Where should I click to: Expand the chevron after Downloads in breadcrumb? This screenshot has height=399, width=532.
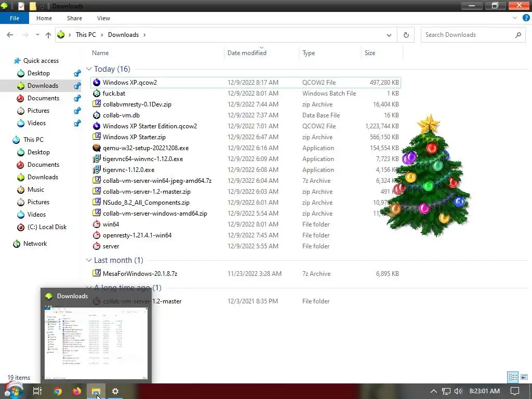coord(144,35)
